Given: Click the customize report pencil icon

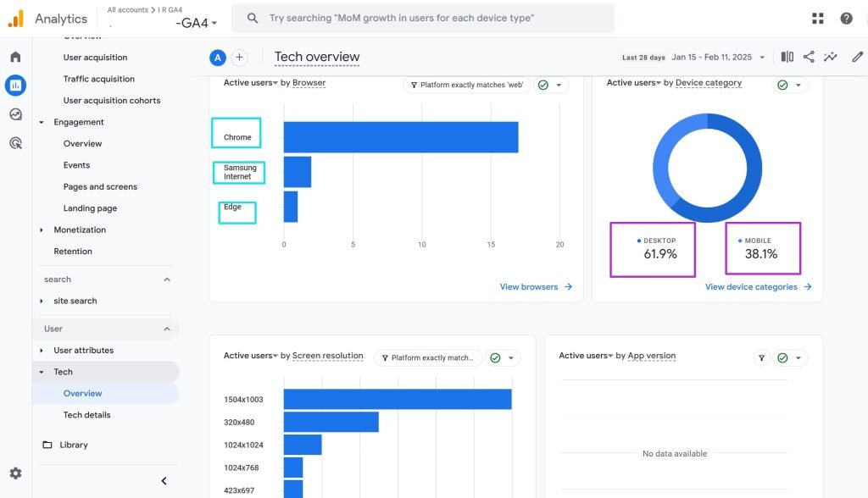Looking at the screenshot, I should coord(857,57).
